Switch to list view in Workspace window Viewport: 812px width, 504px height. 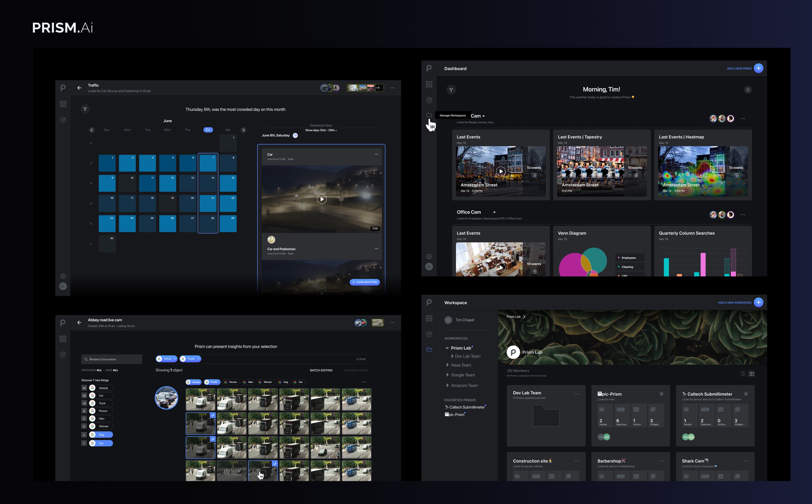743,374
